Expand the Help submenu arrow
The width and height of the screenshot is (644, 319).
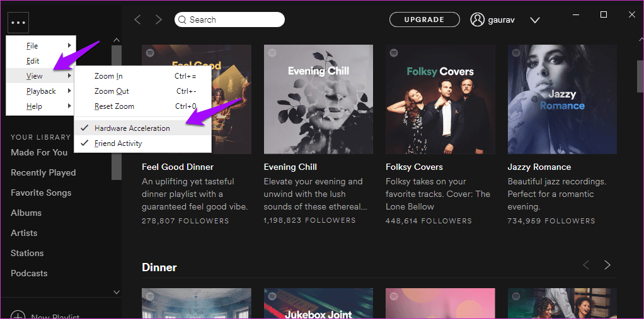pos(70,106)
